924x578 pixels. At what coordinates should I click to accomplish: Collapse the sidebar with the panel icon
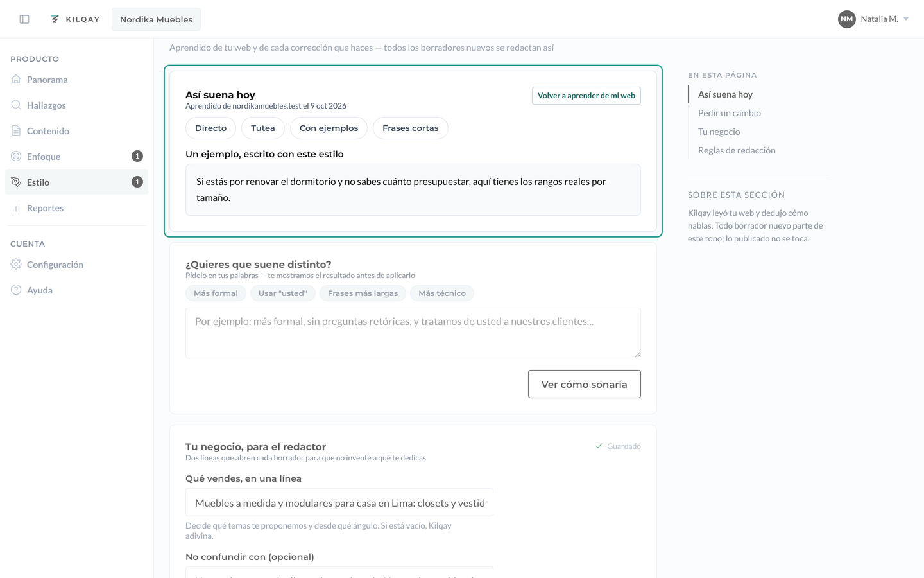coord(24,19)
